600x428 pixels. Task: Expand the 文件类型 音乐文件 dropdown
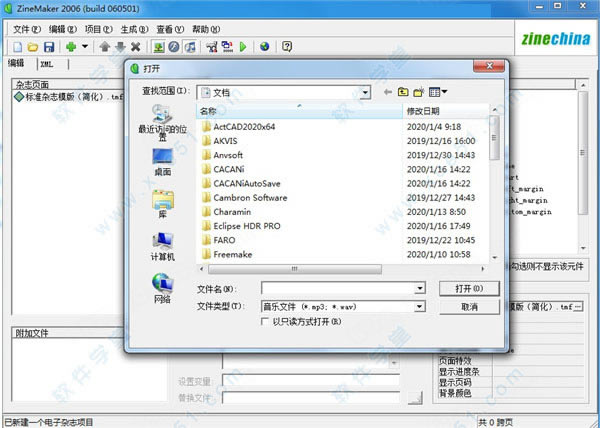point(420,306)
